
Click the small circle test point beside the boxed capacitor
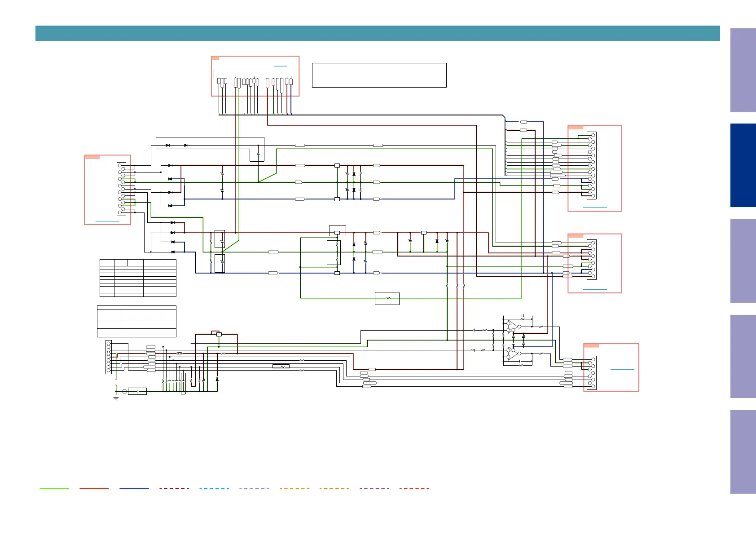coord(124,391)
